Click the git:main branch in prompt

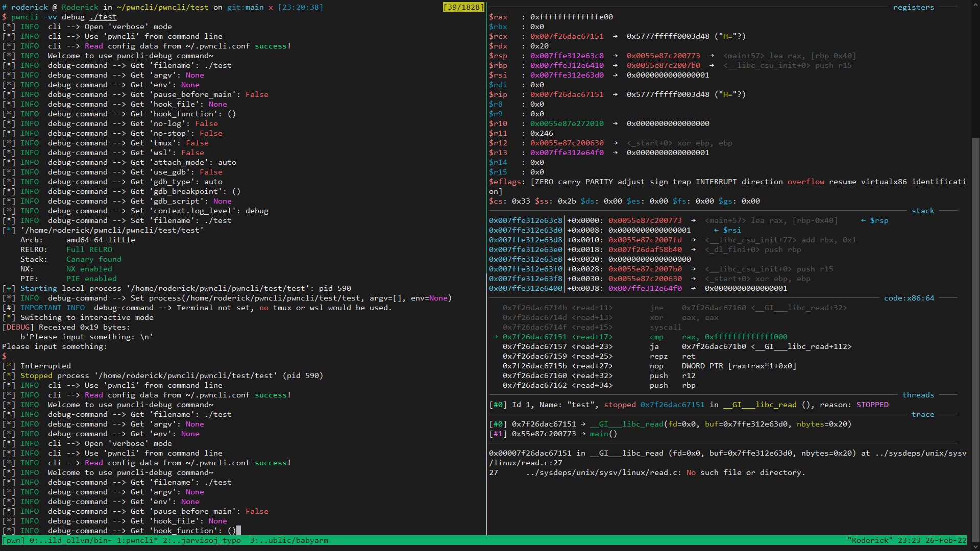point(245,7)
